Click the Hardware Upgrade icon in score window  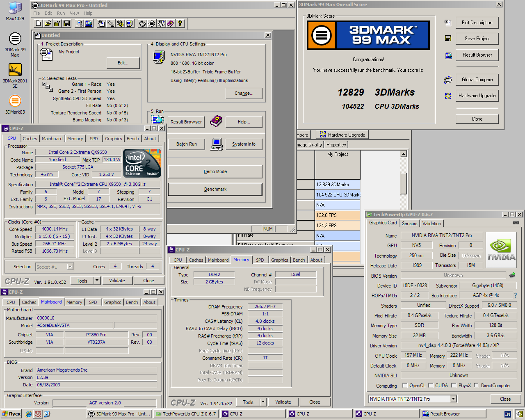tap(448, 96)
